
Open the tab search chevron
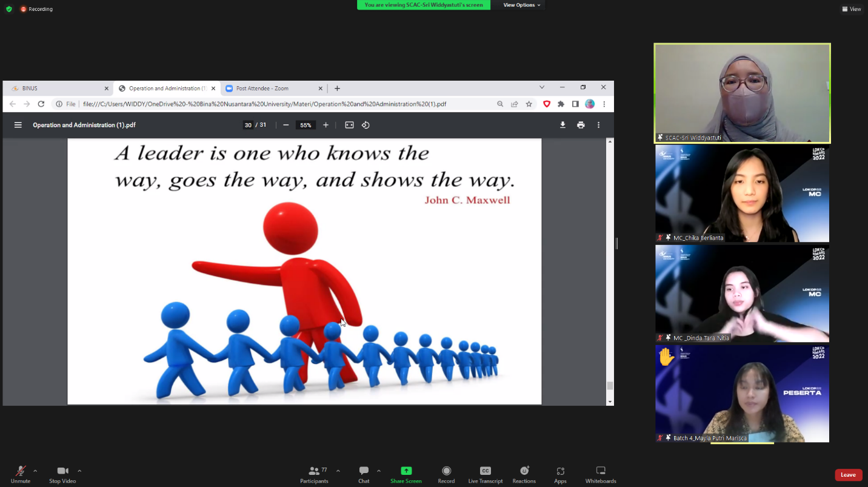[x=542, y=87]
